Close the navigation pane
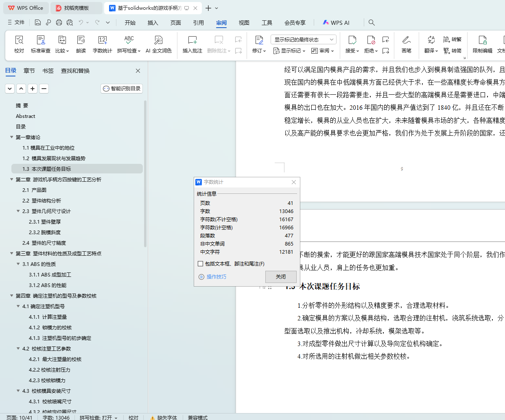 click(x=138, y=71)
